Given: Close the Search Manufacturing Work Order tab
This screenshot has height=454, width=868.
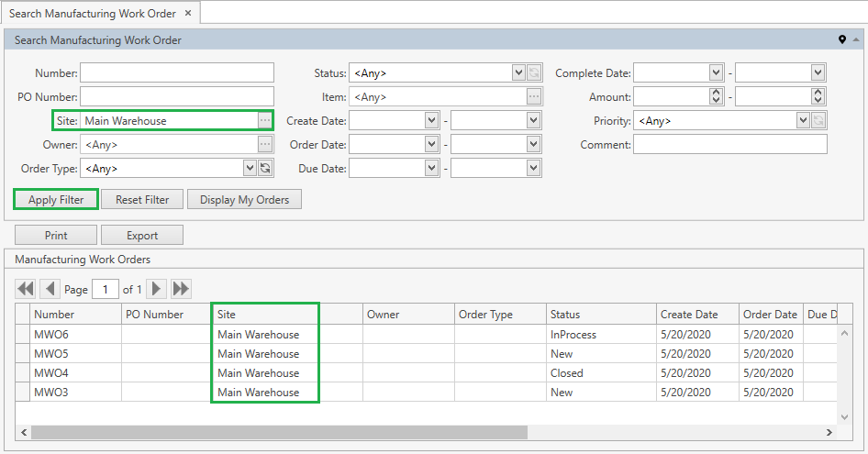Looking at the screenshot, I should (188, 13).
